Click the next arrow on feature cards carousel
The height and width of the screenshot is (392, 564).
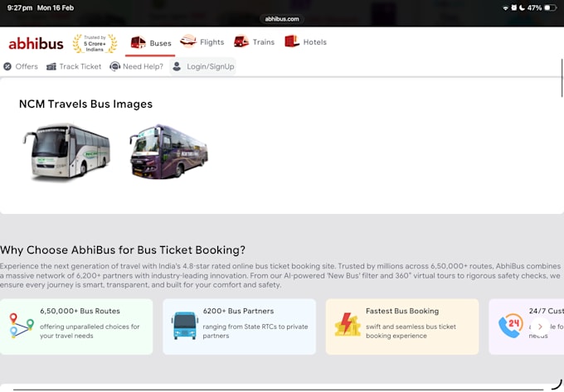click(540, 327)
